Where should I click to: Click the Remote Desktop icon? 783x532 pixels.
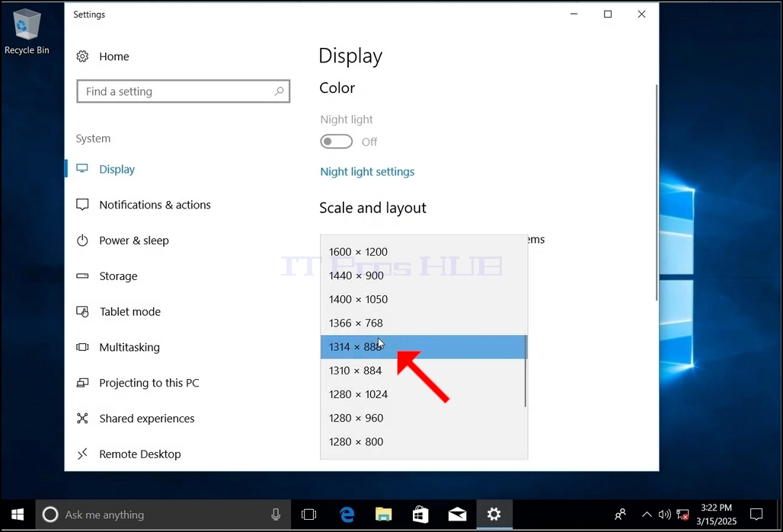pos(82,454)
